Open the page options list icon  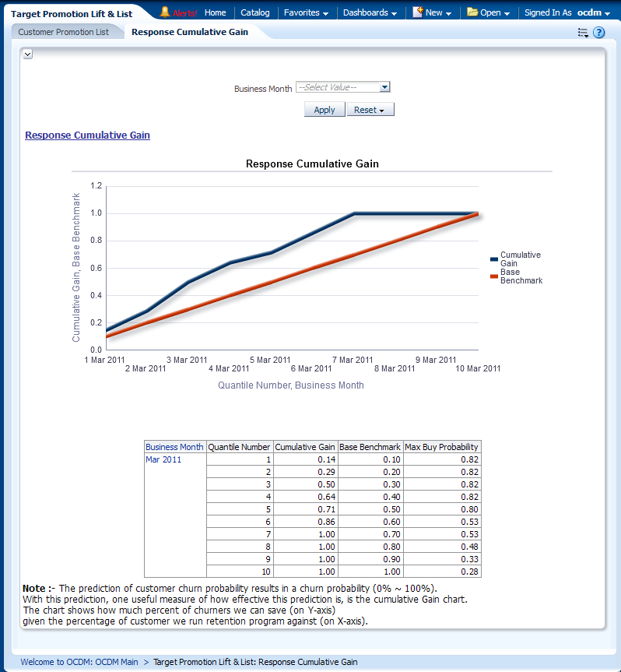[583, 33]
